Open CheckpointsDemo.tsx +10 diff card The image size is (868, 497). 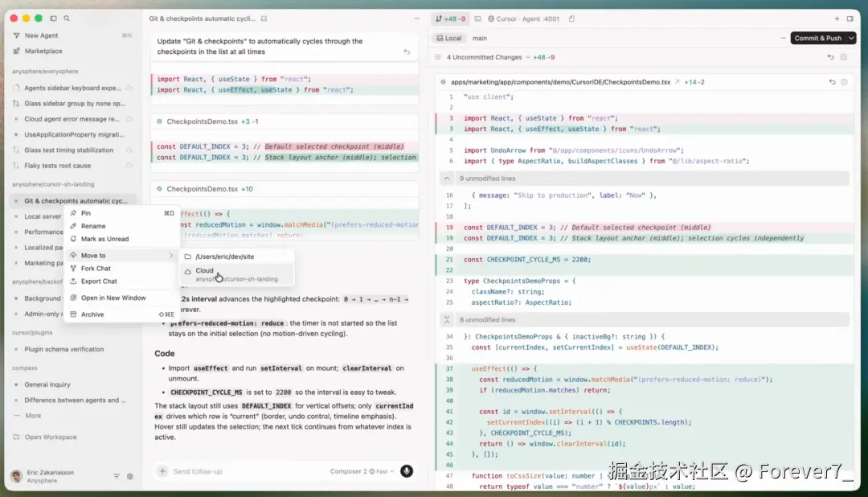[x=285, y=189]
